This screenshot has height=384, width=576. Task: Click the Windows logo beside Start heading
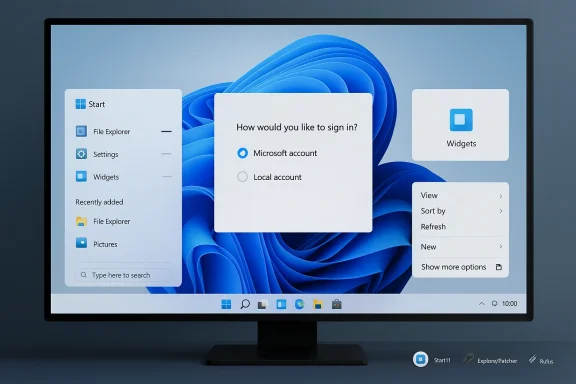(x=80, y=104)
